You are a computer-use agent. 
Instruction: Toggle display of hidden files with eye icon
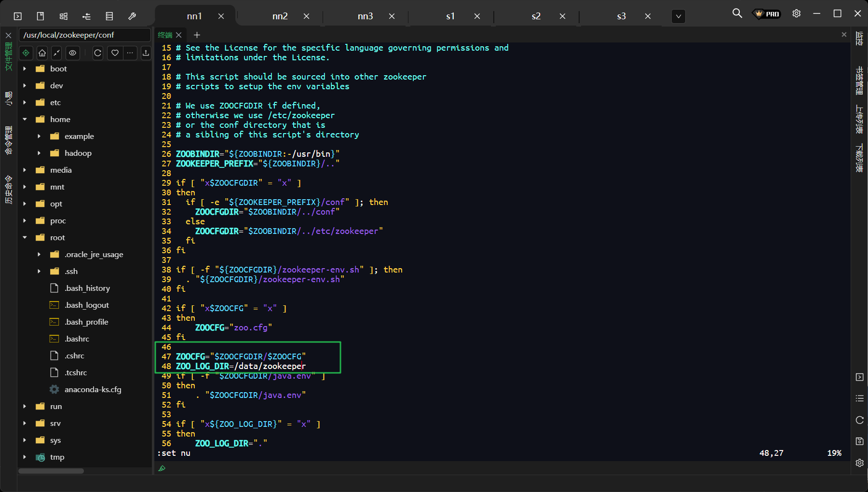point(72,53)
